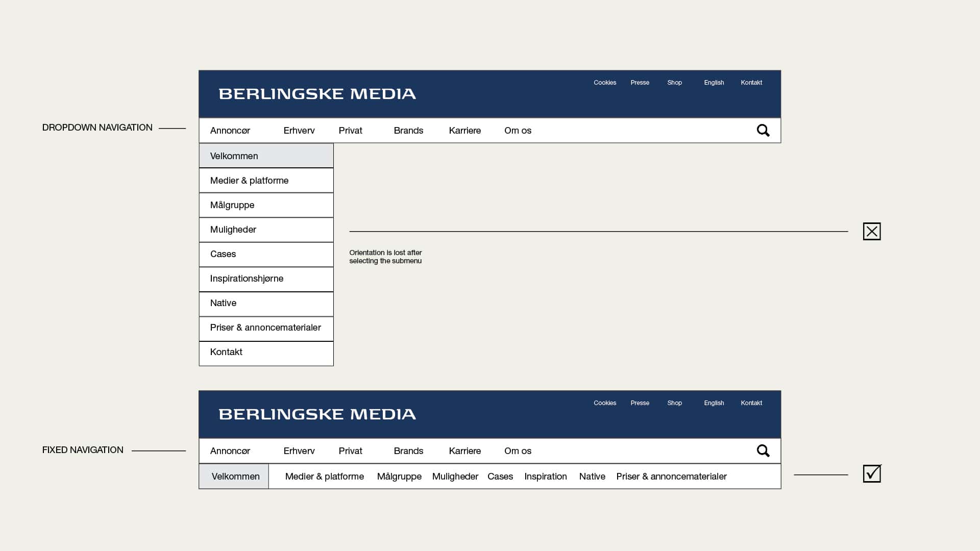Click the upper Berlingske Media logo
Viewport: 980px width, 551px height.
(317, 94)
